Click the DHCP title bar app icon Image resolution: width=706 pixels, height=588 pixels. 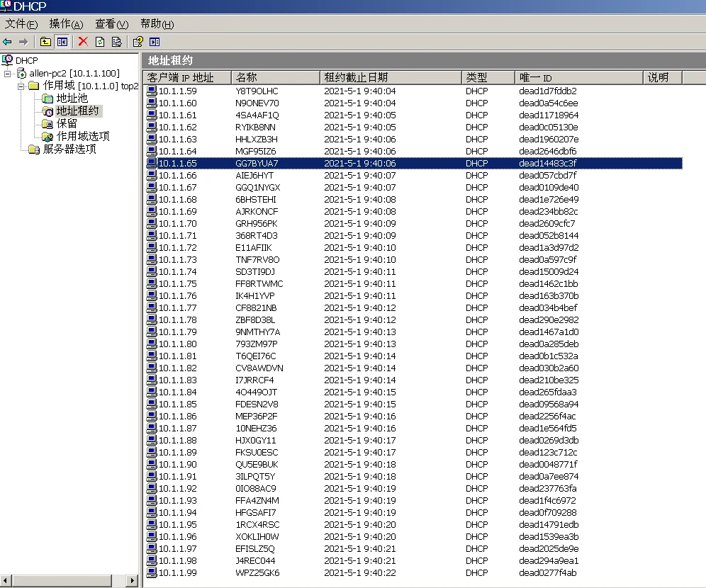click(6, 6)
